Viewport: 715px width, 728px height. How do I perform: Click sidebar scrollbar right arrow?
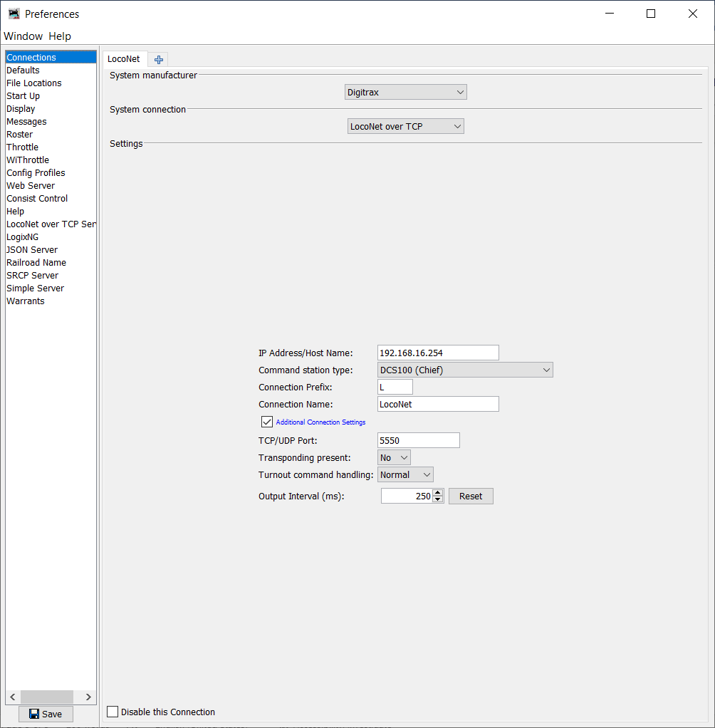pos(89,697)
